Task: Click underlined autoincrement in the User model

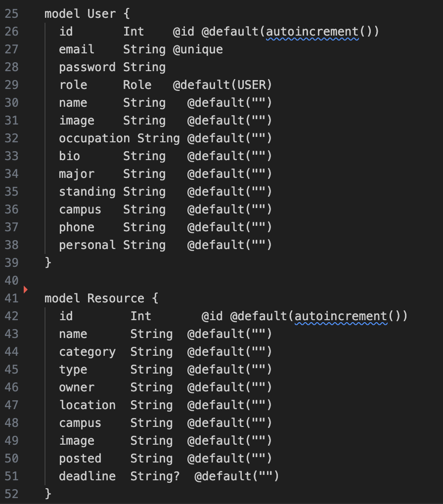Action: pyautogui.click(x=312, y=32)
